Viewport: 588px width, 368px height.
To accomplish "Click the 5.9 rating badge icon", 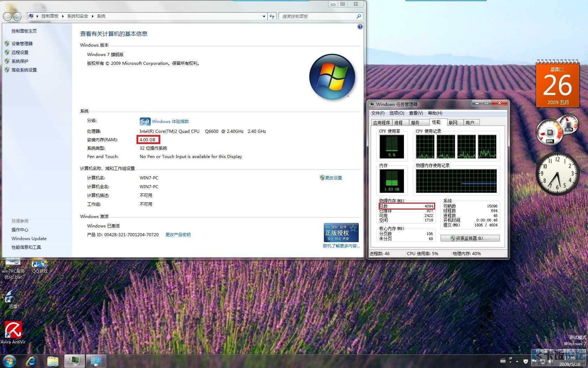I will 145,121.
